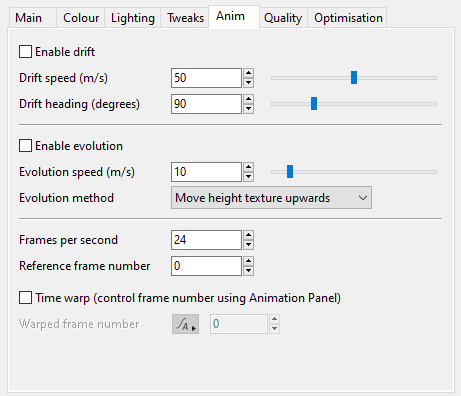This screenshot has width=461, height=396.
Task: Click the Drift speed slider handle
Action: tap(354, 78)
